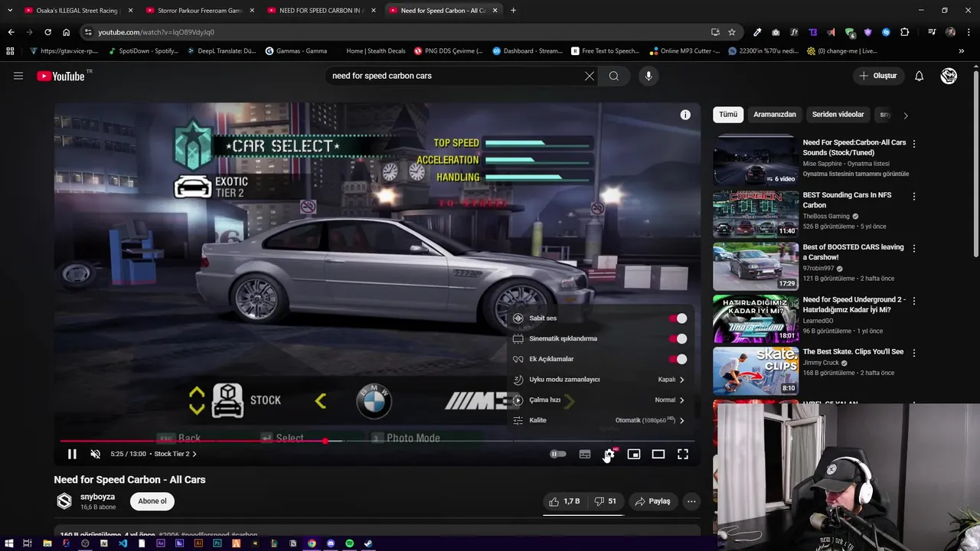
Task: Open the YouTube guide hamburger menu
Action: click(18, 76)
